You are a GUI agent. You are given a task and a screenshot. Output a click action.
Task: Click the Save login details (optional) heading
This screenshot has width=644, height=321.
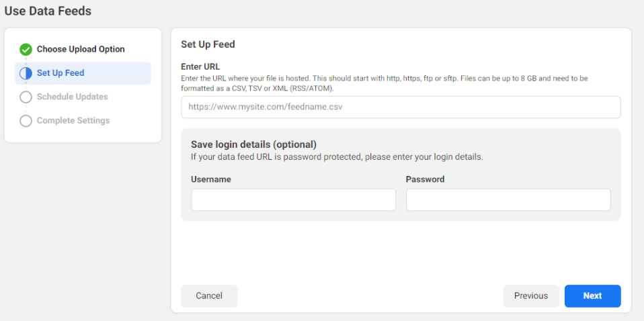(x=253, y=144)
